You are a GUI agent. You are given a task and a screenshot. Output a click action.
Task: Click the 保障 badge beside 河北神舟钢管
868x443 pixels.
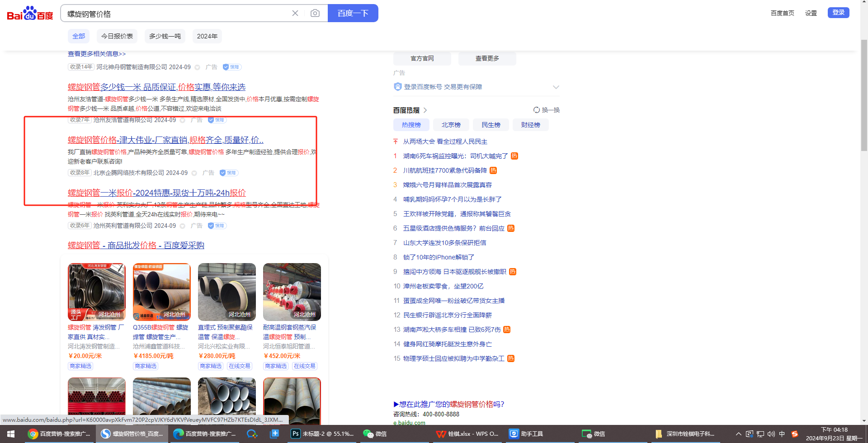click(231, 67)
